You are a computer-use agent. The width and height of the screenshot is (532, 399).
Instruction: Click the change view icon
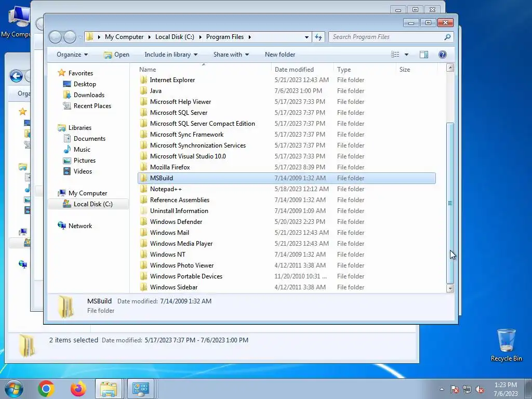[x=395, y=55]
